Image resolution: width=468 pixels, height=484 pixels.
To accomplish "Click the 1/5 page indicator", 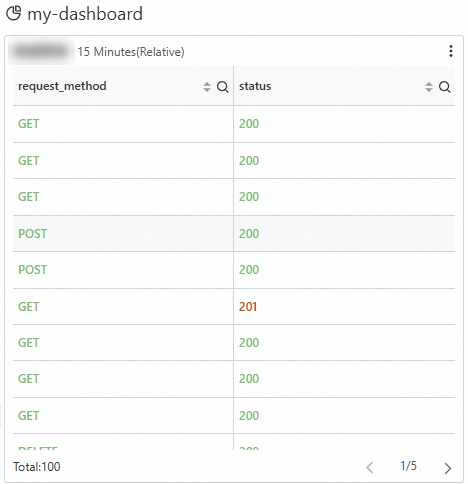I will (x=408, y=466).
